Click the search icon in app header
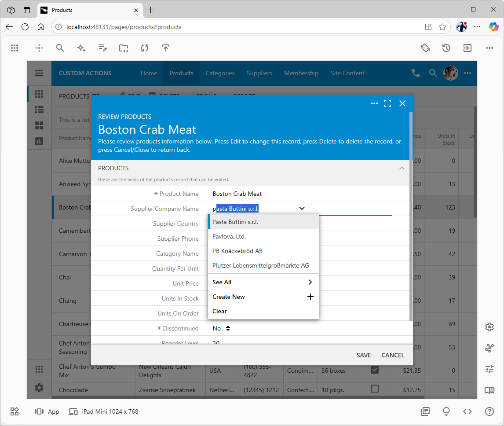This screenshot has width=504, height=426. pyautogui.click(x=433, y=73)
